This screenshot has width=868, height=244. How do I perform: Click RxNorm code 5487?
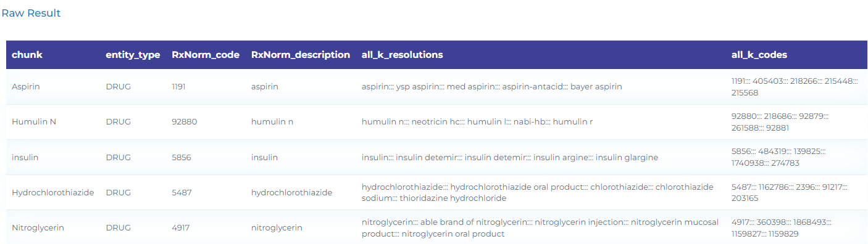[182, 192]
